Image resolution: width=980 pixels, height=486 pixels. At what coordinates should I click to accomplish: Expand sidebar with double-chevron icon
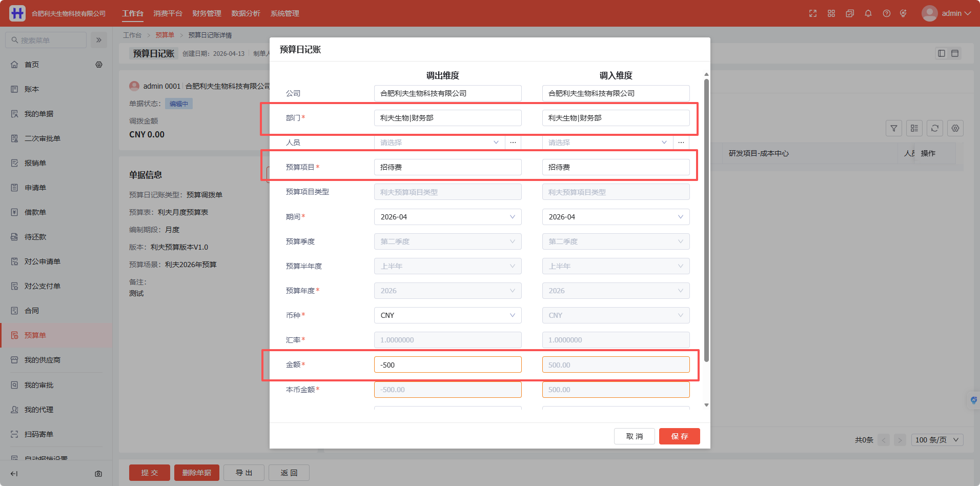pyautogui.click(x=99, y=40)
